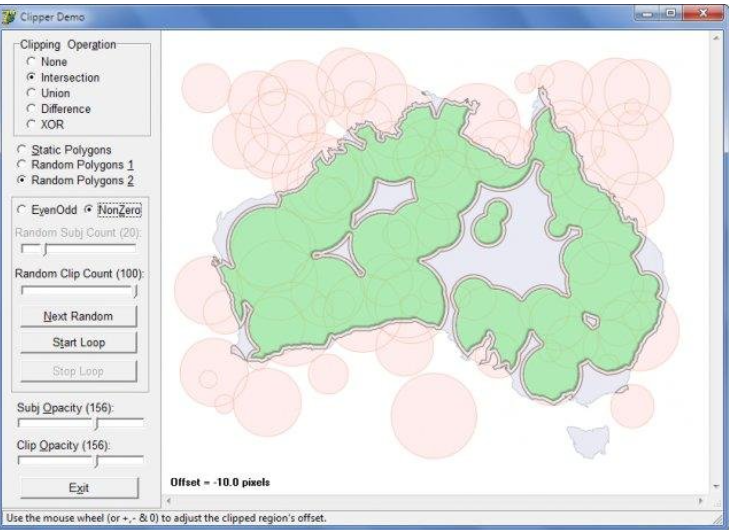
Task: Select the Intersection clipping operation
Action: point(32,77)
